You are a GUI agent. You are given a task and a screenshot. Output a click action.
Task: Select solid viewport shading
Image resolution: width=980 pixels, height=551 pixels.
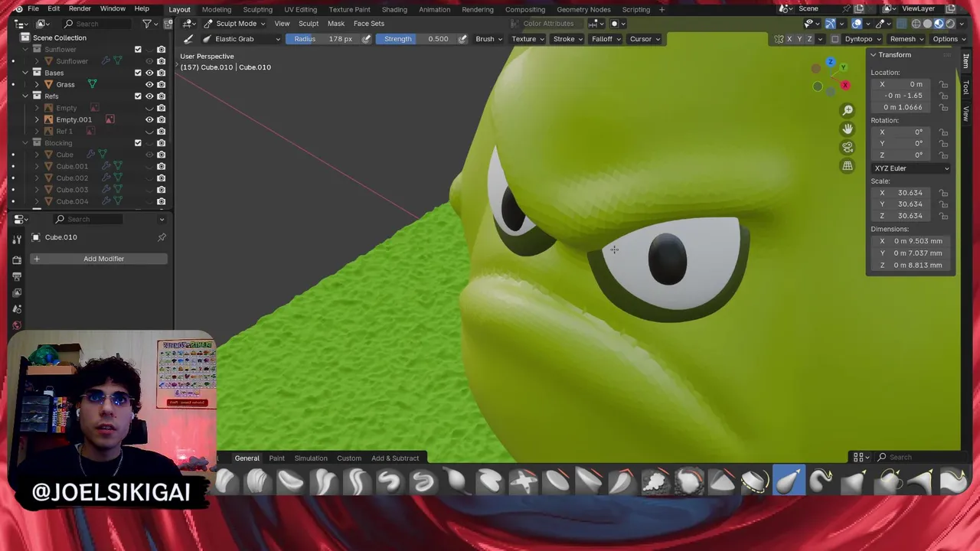point(927,24)
